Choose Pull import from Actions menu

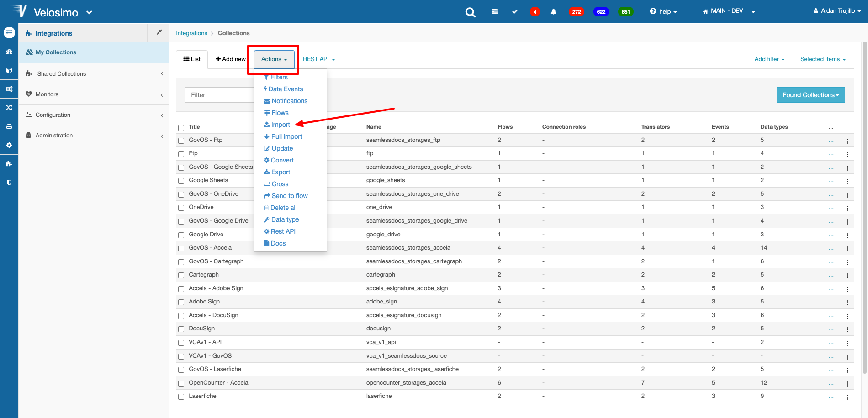pos(283,136)
